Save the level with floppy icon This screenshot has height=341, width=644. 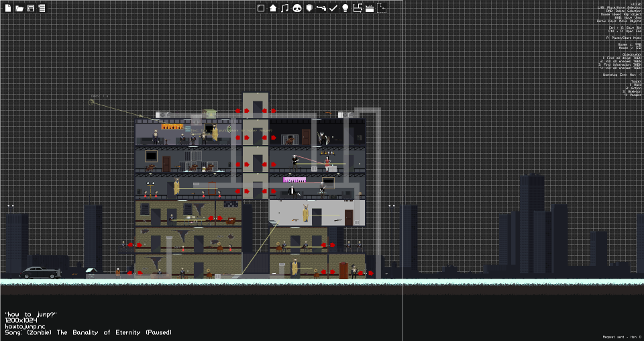click(x=30, y=8)
